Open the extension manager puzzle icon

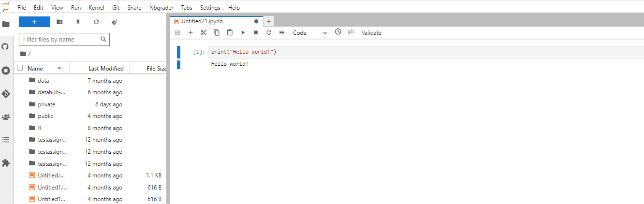(x=6, y=163)
